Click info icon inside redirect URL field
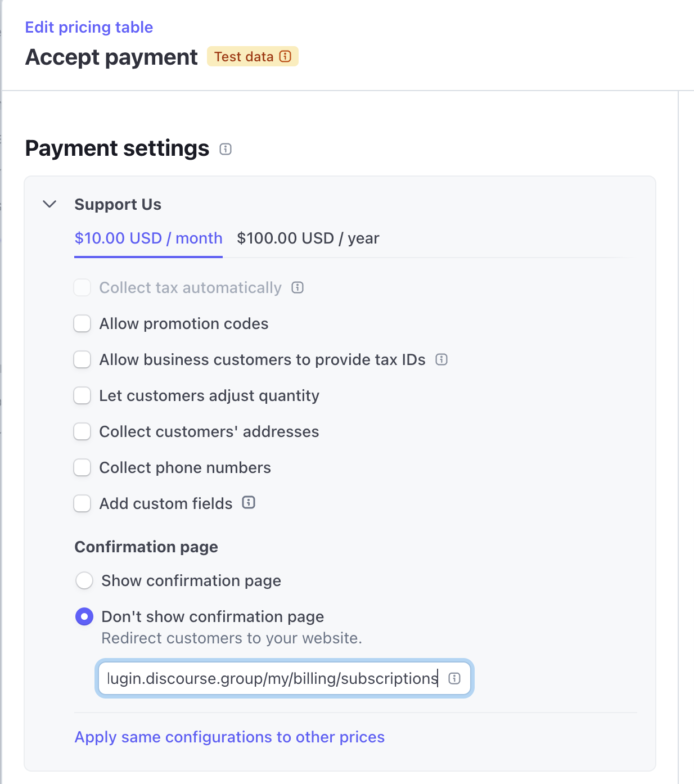Viewport: 694px width, 784px height. click(454, 678)
